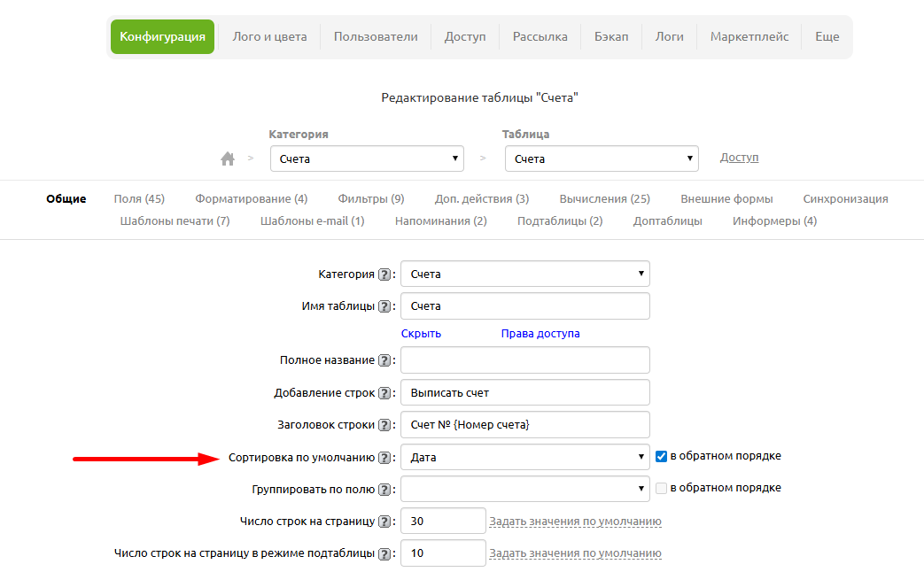This screenshot has height=572, width=924.
Task: Switch to the Поля (45) tab
Action: pos(139,199)
